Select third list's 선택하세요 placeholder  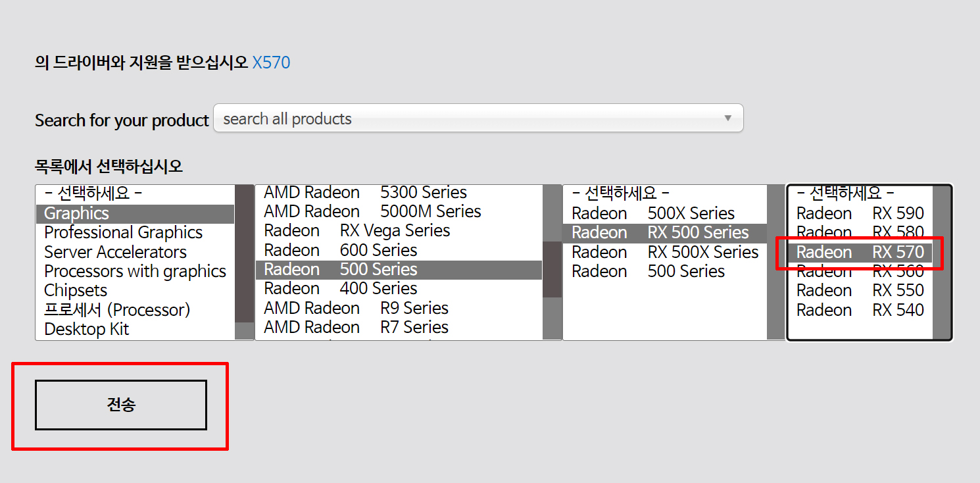(x=665, y=194)
